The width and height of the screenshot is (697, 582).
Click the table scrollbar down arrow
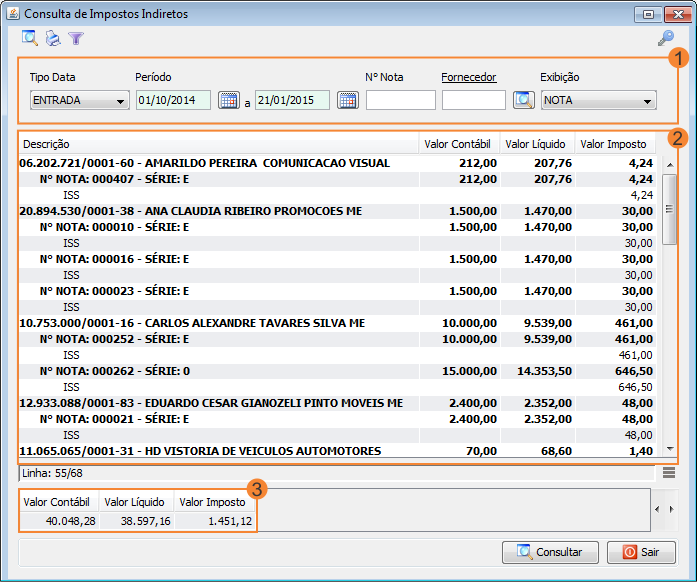(670, 449)
